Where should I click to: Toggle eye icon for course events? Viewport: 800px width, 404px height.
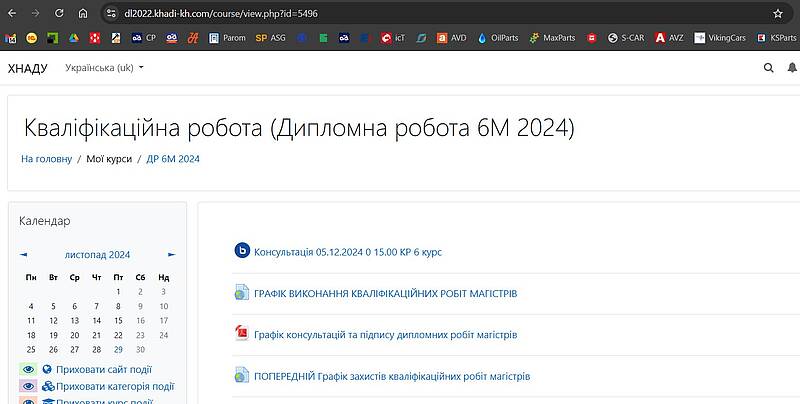tap(28, 401)
